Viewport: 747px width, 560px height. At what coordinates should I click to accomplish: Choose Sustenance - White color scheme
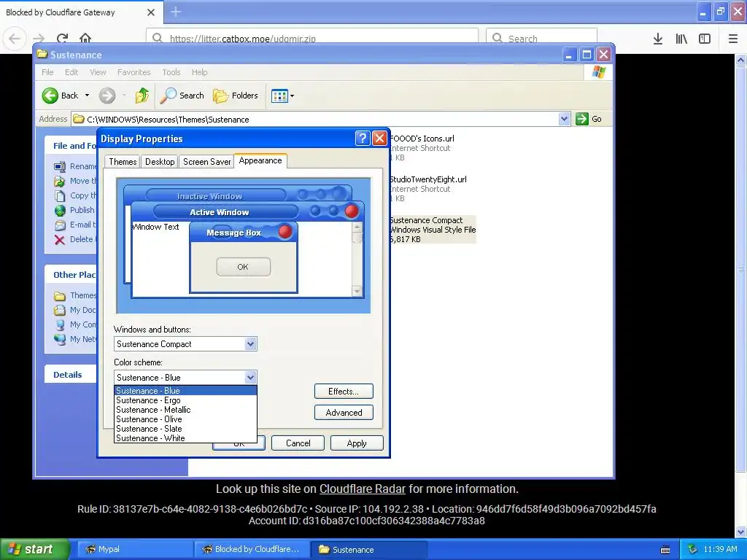pyautogui.click(x=186, y=438)
